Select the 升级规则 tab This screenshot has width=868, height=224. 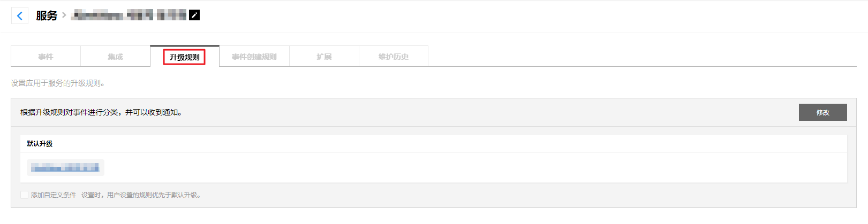tap(184, 57)
